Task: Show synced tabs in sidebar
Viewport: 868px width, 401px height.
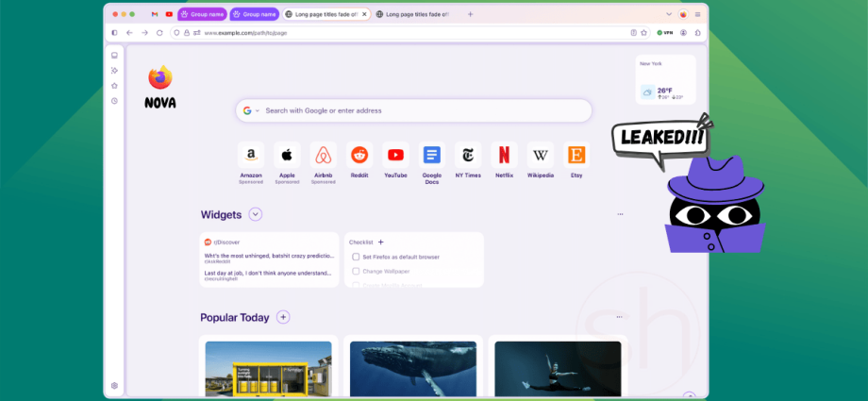Action: (x=114, y=56)
